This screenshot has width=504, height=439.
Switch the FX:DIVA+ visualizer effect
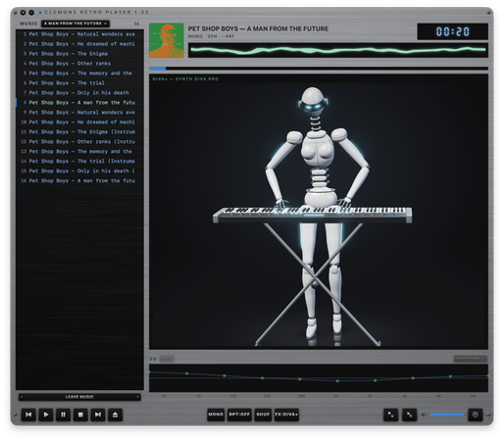[x=286, y=415]
